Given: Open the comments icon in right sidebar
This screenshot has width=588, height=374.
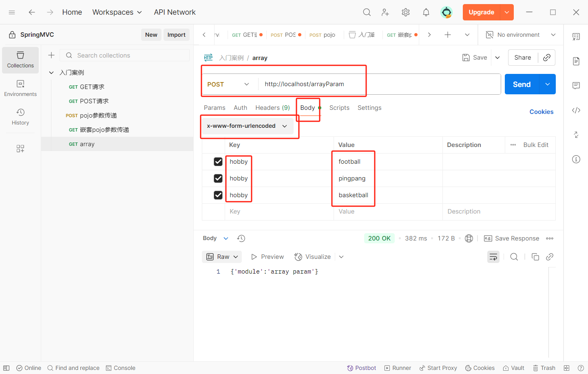Looking at the screenshot, I should [x=576, y=86].
